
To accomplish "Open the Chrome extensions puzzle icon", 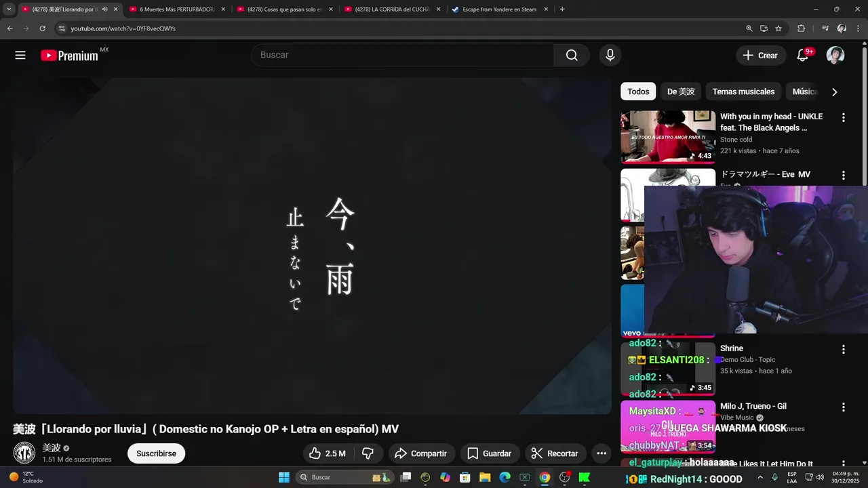I will 801,28.
